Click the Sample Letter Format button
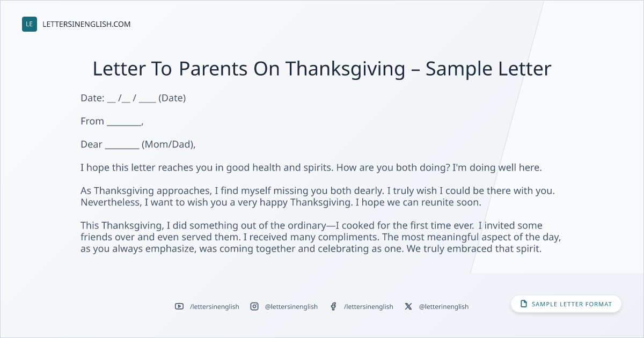The height and width of the screenshot is (338, 644). pyautogui.click(x=566, y=304)
